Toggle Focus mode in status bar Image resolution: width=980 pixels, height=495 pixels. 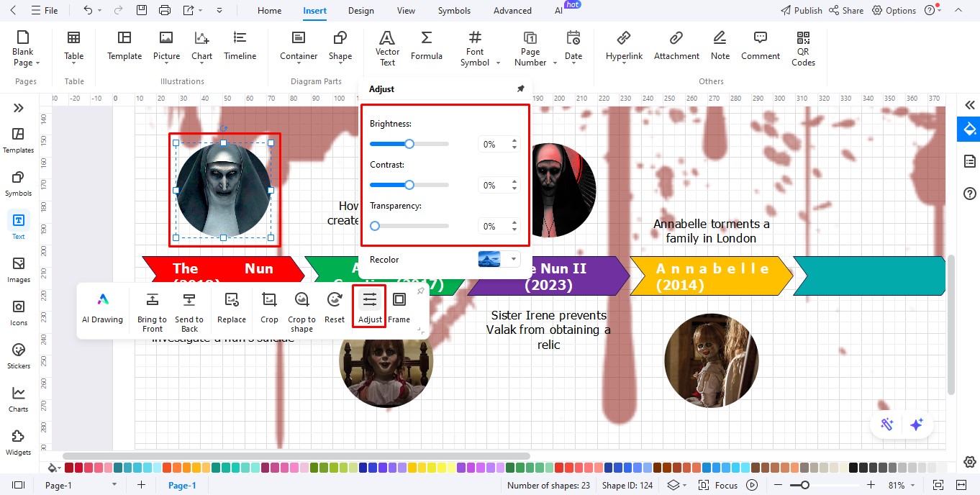click(x=717, y=486)
